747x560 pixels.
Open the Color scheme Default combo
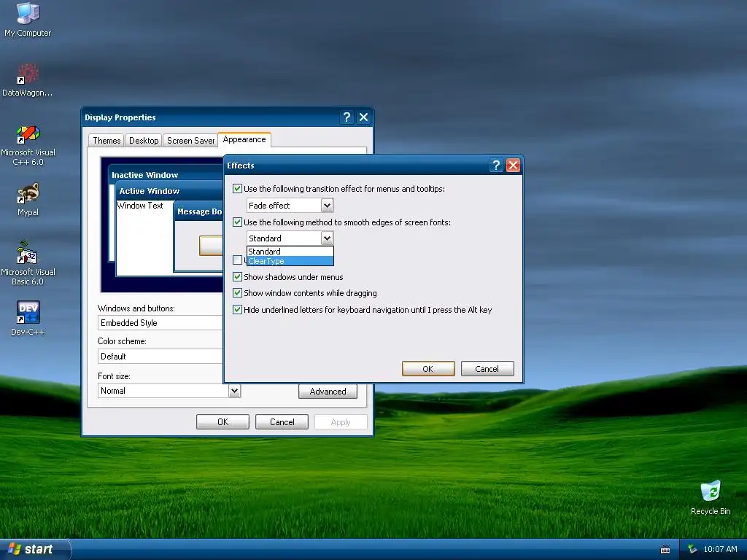click(160, 356)
